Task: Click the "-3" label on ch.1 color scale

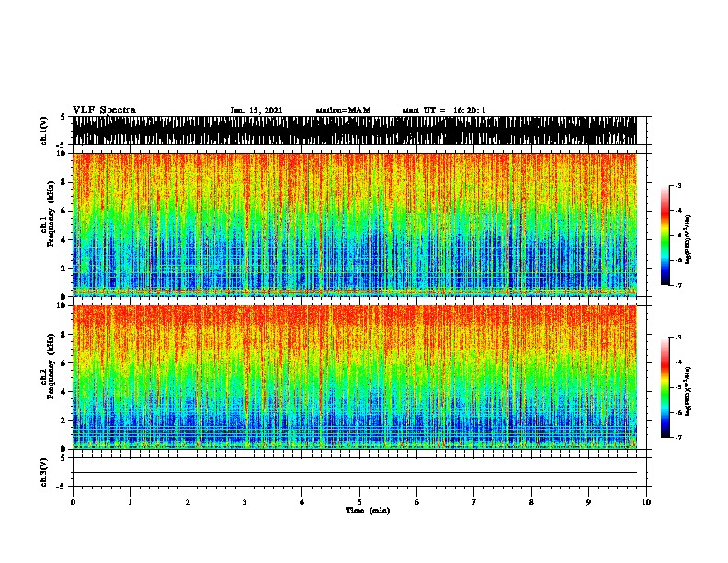Action: 678,185
